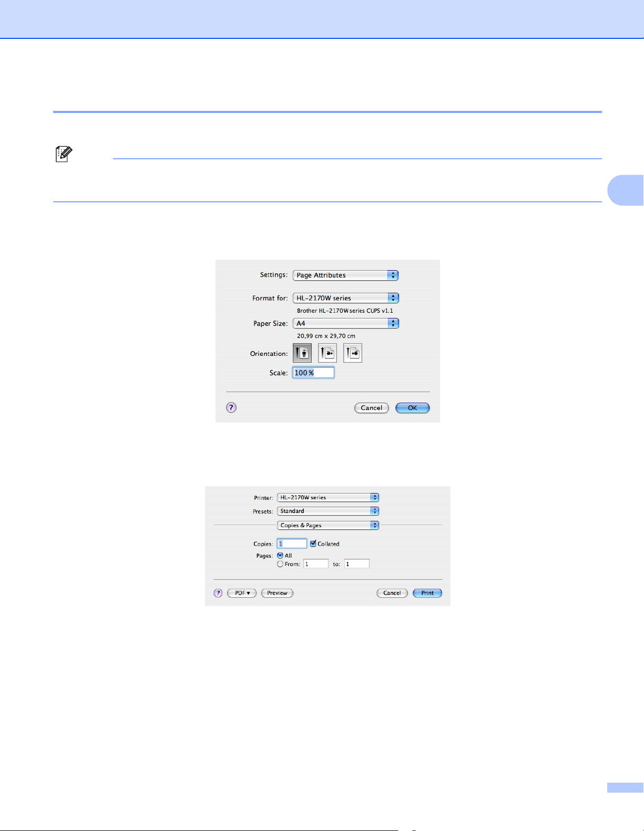
Task: Select the All pages radio button
Action: [x=280, y=556]
